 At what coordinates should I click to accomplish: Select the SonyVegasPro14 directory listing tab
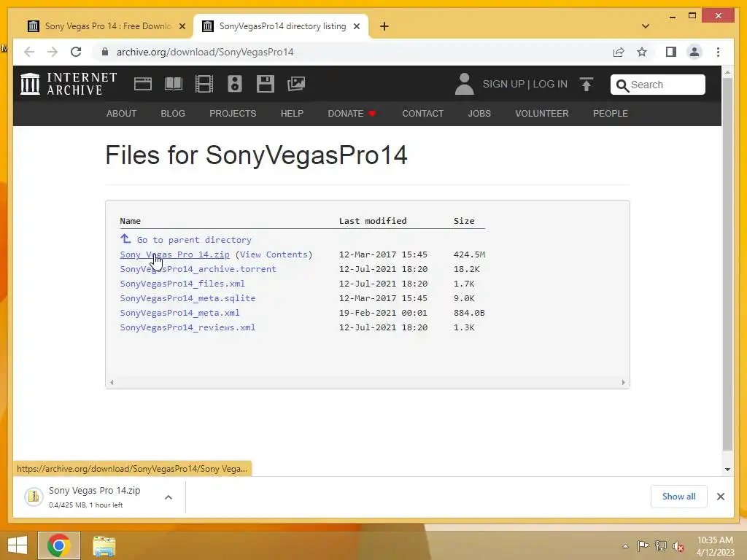[x=281, y=26]
